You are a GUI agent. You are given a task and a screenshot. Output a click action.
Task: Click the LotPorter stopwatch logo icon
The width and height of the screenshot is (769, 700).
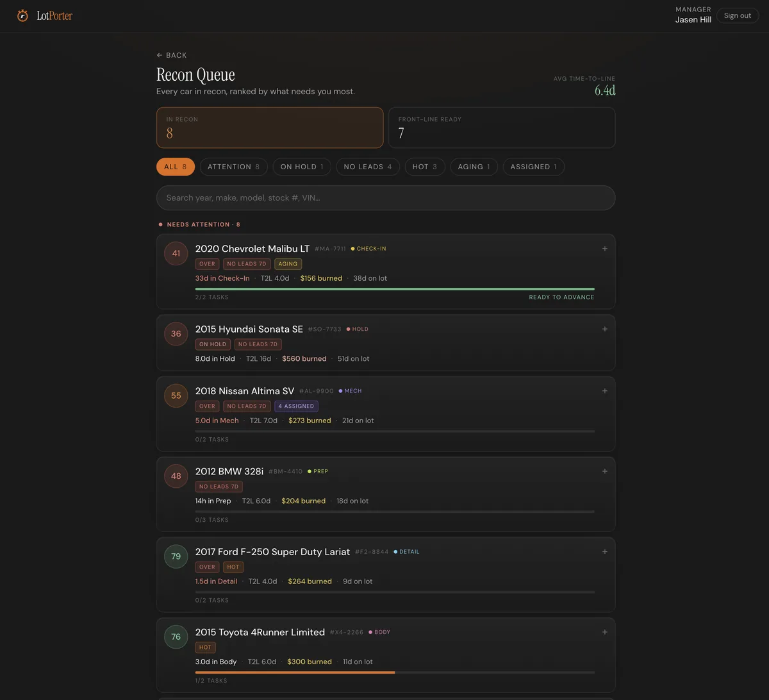22,15
